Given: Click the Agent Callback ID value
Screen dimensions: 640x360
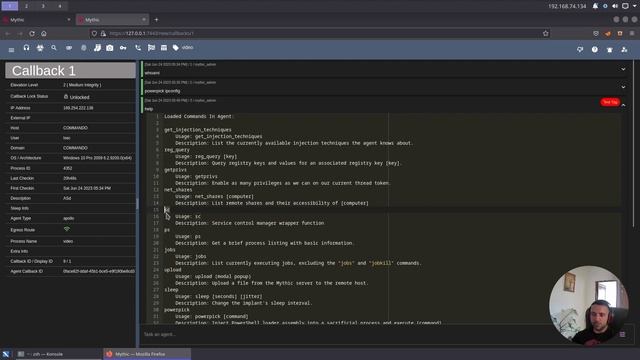Looking at the screenshot, I should click(99, 271).
